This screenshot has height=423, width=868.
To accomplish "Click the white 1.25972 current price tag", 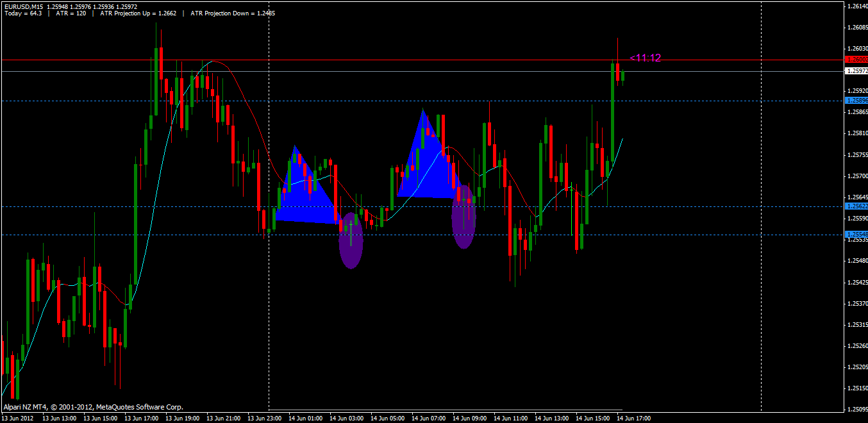I will 856,71.
